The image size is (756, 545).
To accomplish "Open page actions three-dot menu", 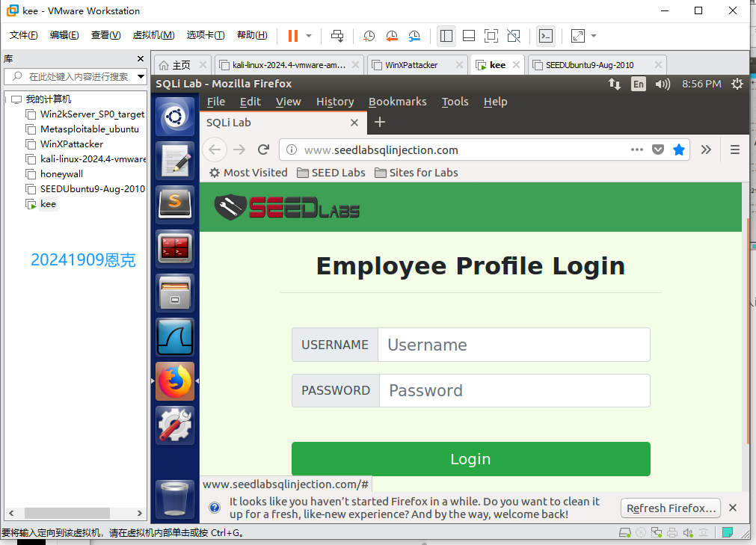I will coord(637,150).
